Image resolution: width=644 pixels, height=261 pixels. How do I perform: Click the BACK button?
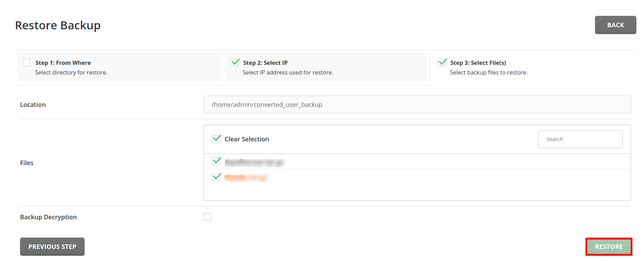click(x=615, y=25)
